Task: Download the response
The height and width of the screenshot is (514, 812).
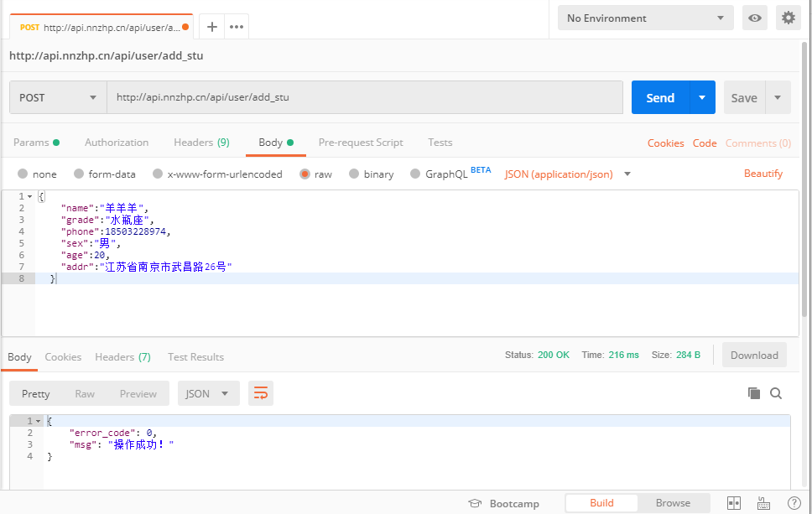Action: pos(754,355)
